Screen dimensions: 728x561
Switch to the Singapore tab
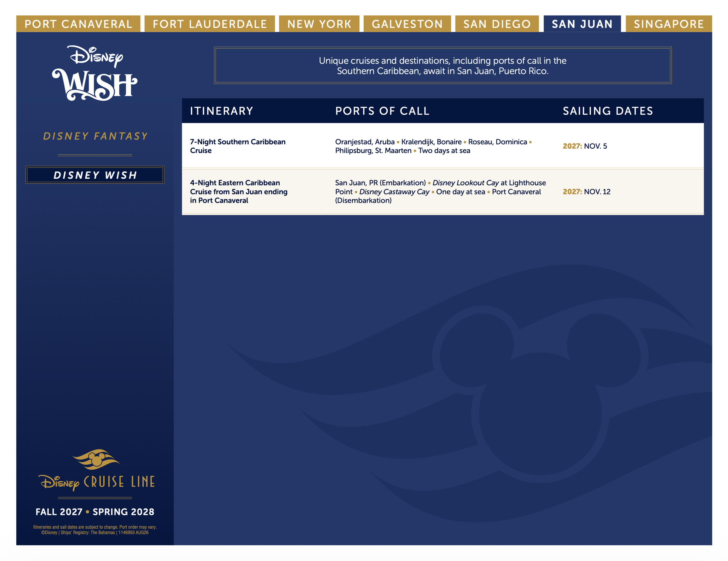pyautogui.click(x=669, y=24)
